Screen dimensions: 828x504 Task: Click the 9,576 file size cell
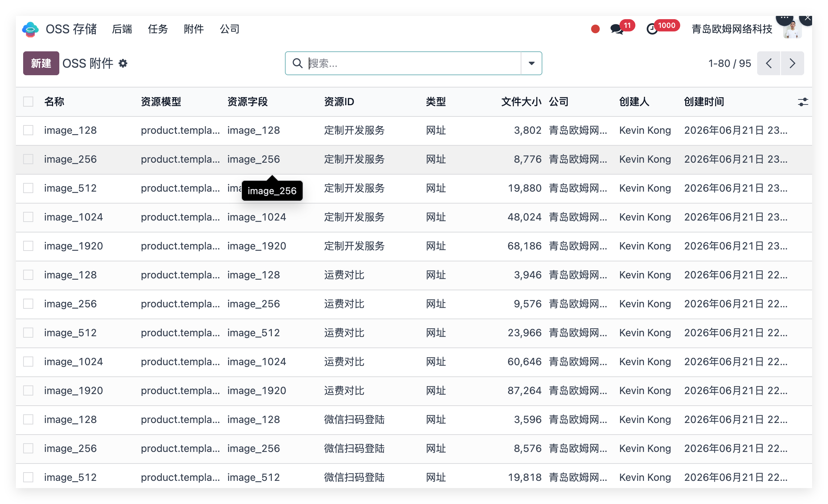coord(528,304)
